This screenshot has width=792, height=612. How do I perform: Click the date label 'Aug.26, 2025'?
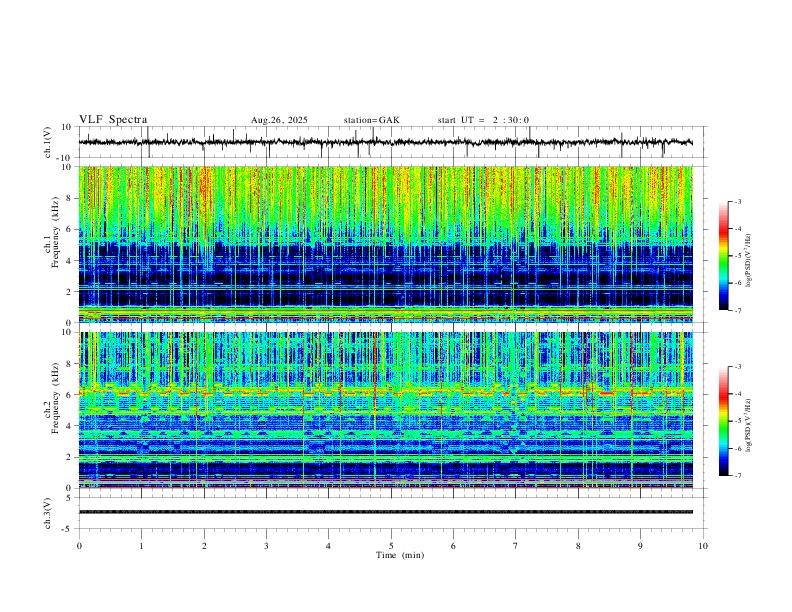coord(279,120)
